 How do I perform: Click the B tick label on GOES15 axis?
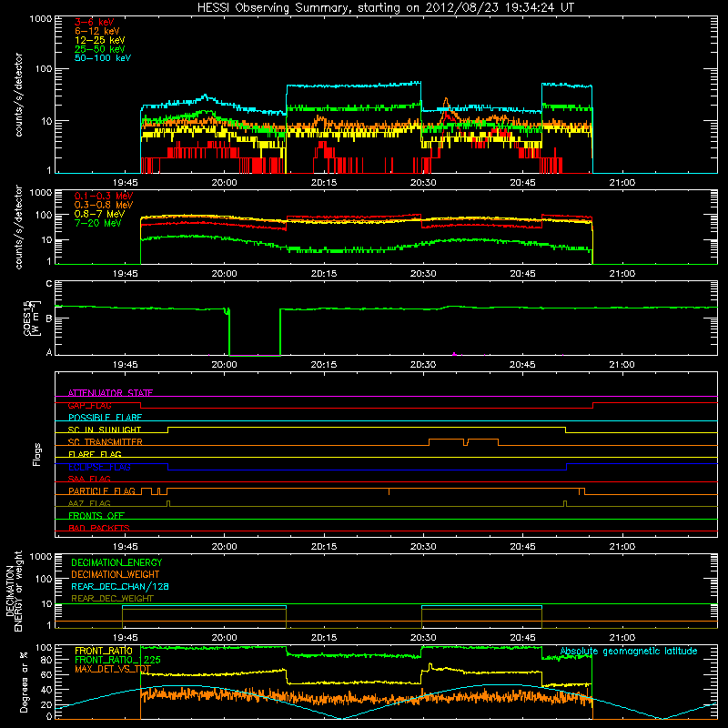pos(49,318)
